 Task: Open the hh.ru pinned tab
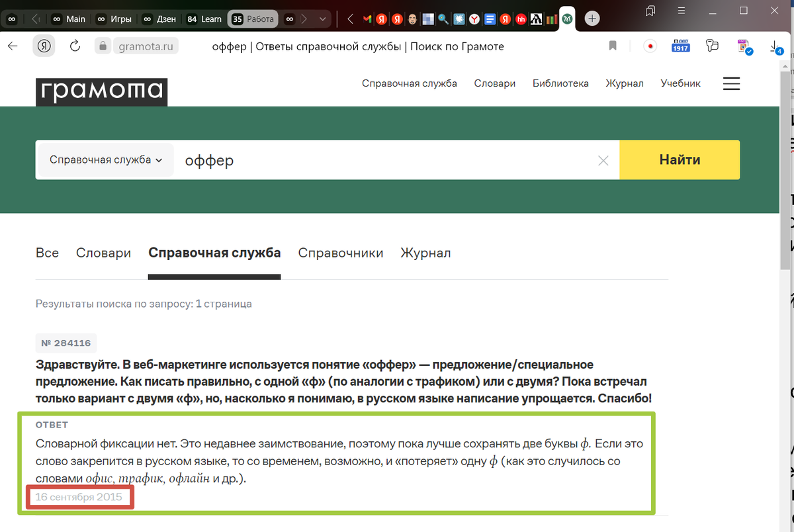pos(521,19)
